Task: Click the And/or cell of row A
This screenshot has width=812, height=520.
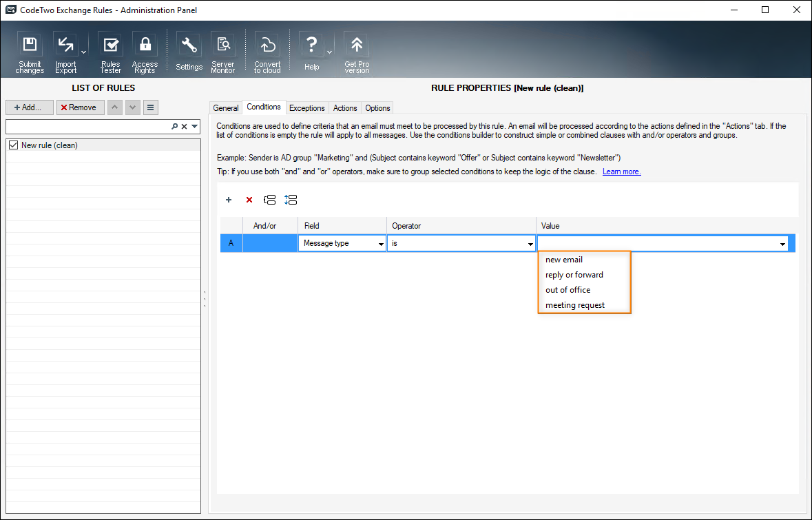Action: tap(270, 243)
